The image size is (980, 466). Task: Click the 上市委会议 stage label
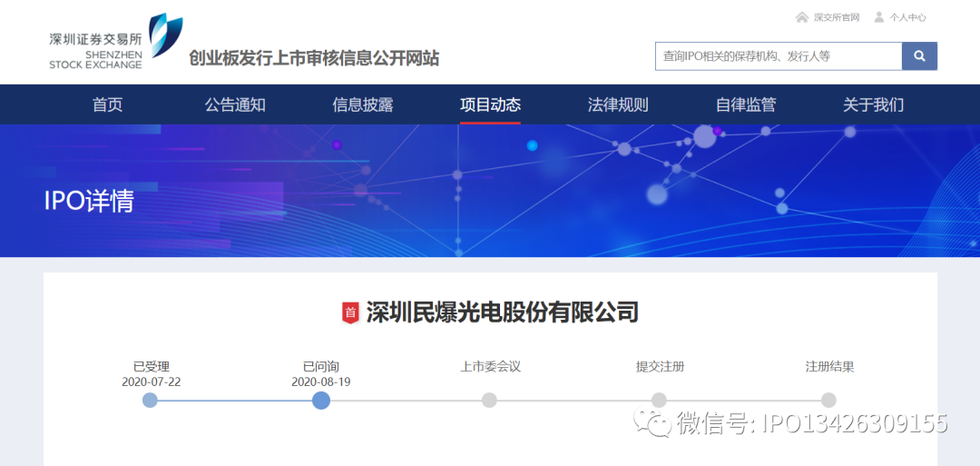[x=491, y=367]
